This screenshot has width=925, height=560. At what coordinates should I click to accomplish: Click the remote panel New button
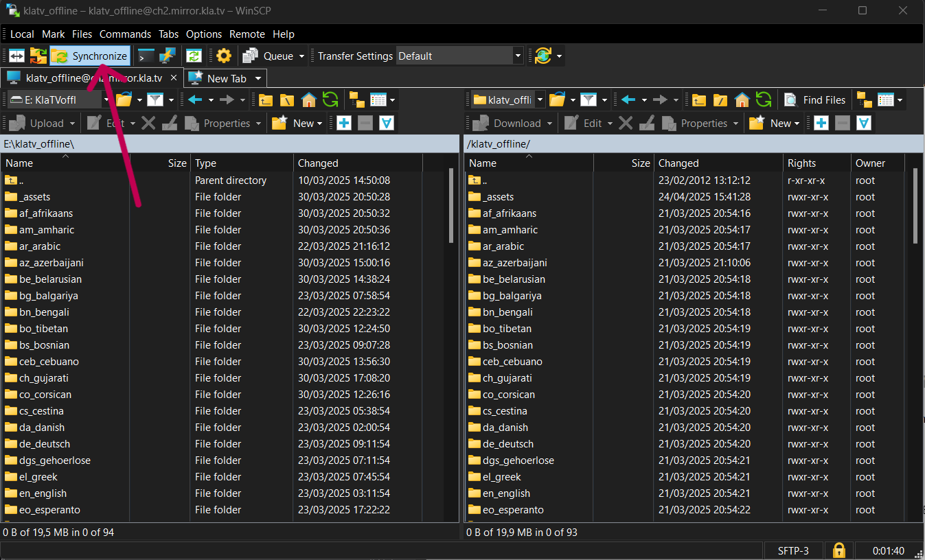[x=774, y=124]
